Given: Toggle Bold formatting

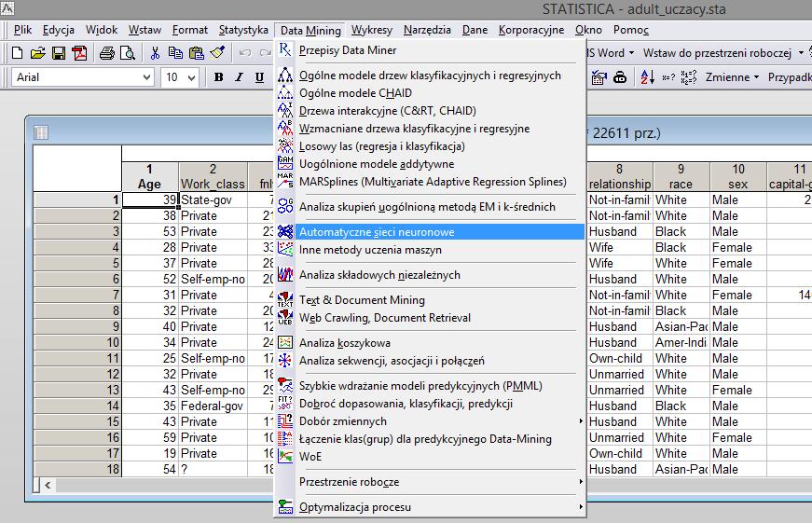Looking at the screenshot, I should point(218,77).
